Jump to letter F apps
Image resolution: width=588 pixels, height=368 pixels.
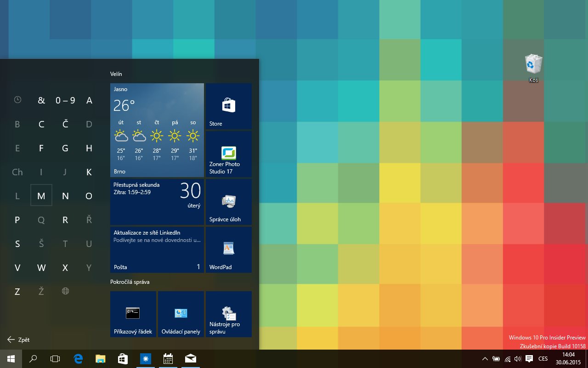click(x=41, y=148)
